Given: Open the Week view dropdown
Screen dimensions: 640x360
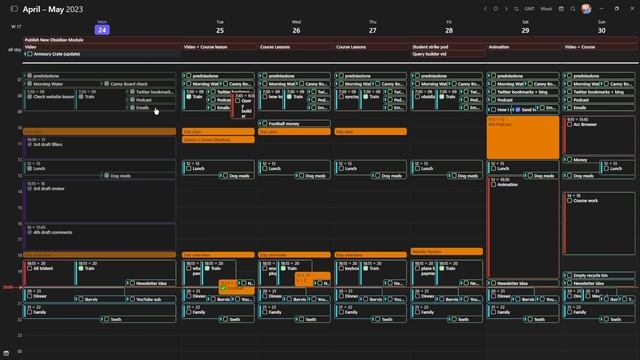Looking at the screenshot, I should (546, 9).
